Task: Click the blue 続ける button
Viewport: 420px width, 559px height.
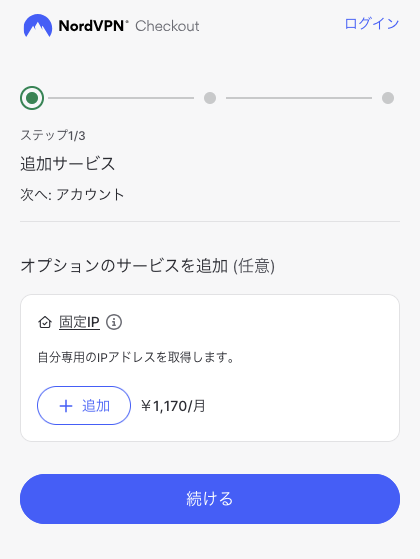Action: [210, 499]
